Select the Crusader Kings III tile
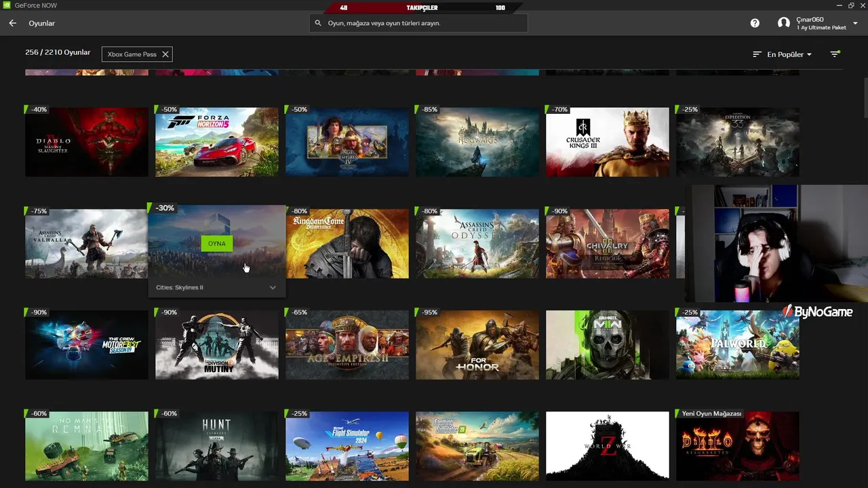The width and height of the screenshot is (868, 488). [608, 142]
